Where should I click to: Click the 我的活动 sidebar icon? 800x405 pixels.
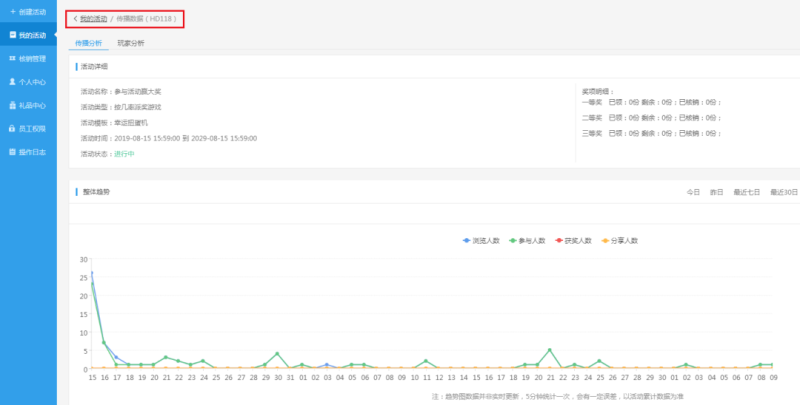click(12, 35)
